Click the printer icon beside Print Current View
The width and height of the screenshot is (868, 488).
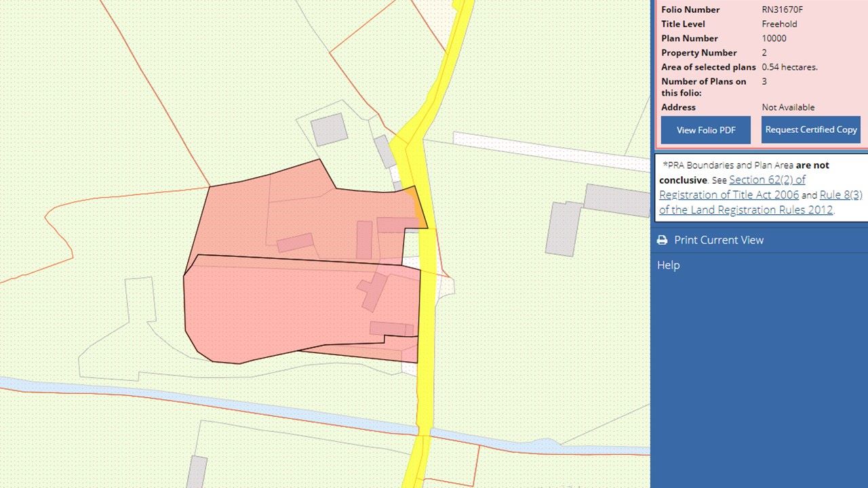662,241
